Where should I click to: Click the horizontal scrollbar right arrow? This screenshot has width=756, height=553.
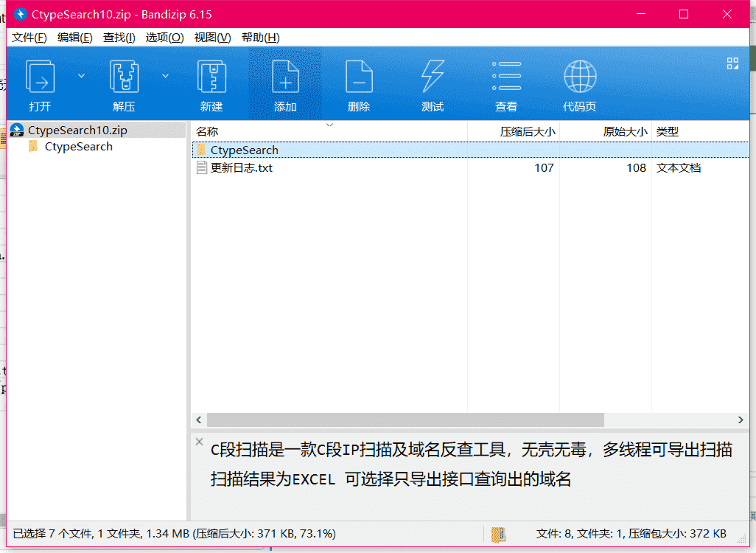741,420
